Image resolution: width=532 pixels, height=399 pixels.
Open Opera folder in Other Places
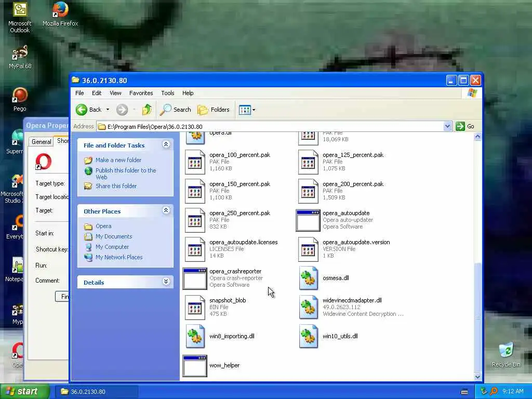[103, 226]
